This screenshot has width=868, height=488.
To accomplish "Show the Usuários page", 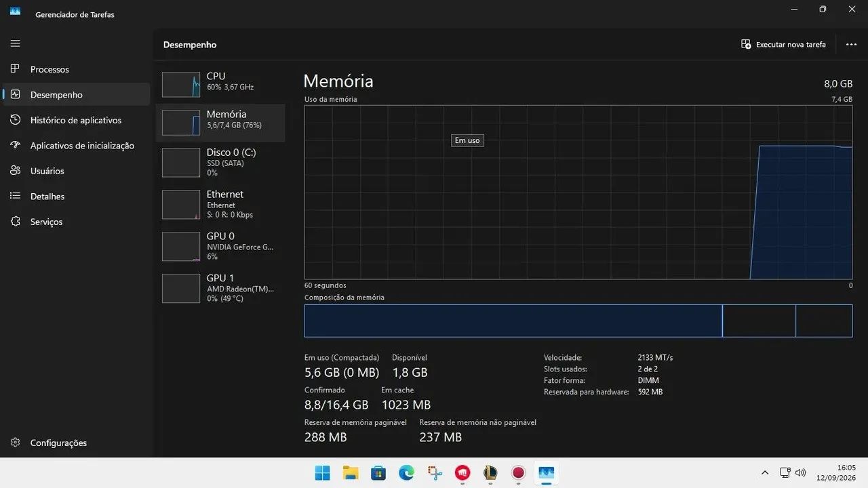I will click(x=76, y=171).
